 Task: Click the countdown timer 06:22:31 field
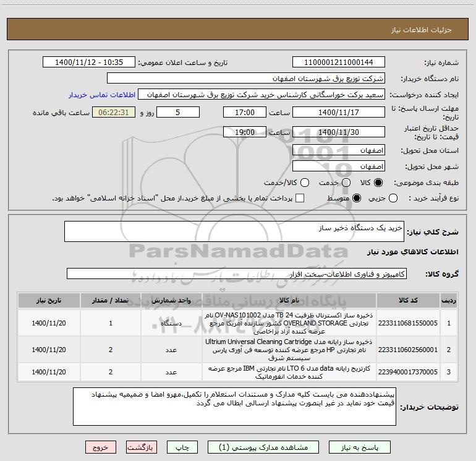(x=114, y=112)
